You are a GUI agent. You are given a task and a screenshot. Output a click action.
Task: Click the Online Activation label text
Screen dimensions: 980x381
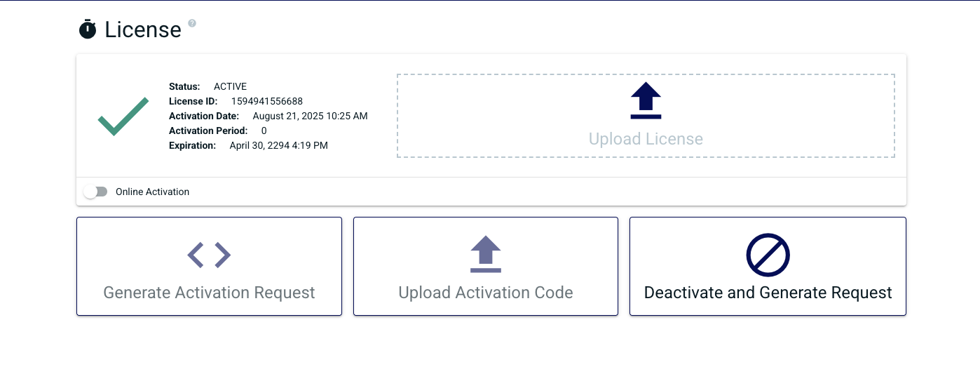(152, 192)
